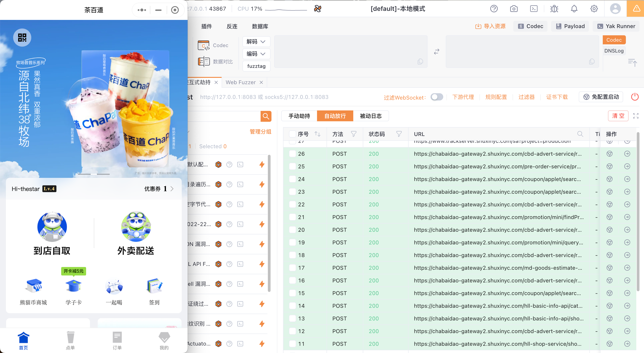Image resolution: width=644 pixels, height=353 pixels.
Task: Click the red power stop icon
Action: [x=635, y=97]
